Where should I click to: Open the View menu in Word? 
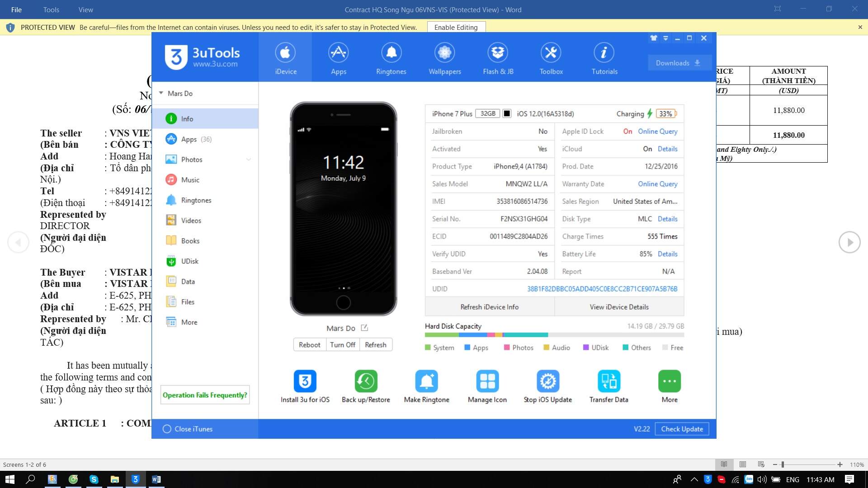click(x=85, y=9)
